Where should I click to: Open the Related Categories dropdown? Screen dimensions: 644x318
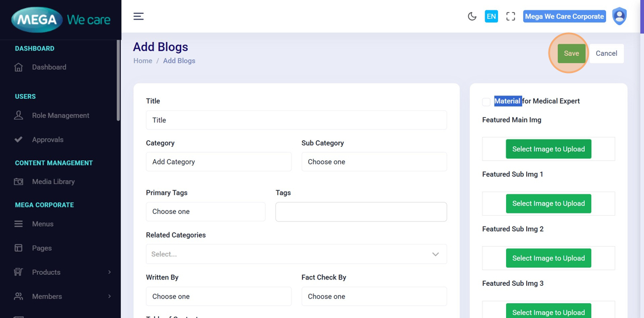point(296,254)
